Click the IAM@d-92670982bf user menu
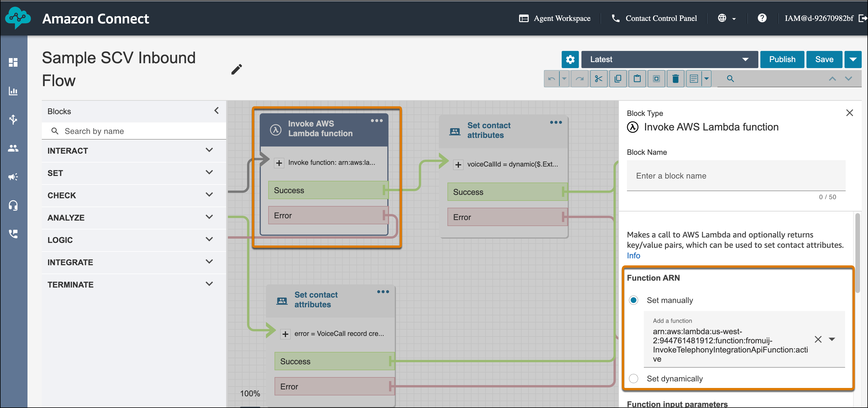Viewport: 868px width, 408px height. pos(819,18)
